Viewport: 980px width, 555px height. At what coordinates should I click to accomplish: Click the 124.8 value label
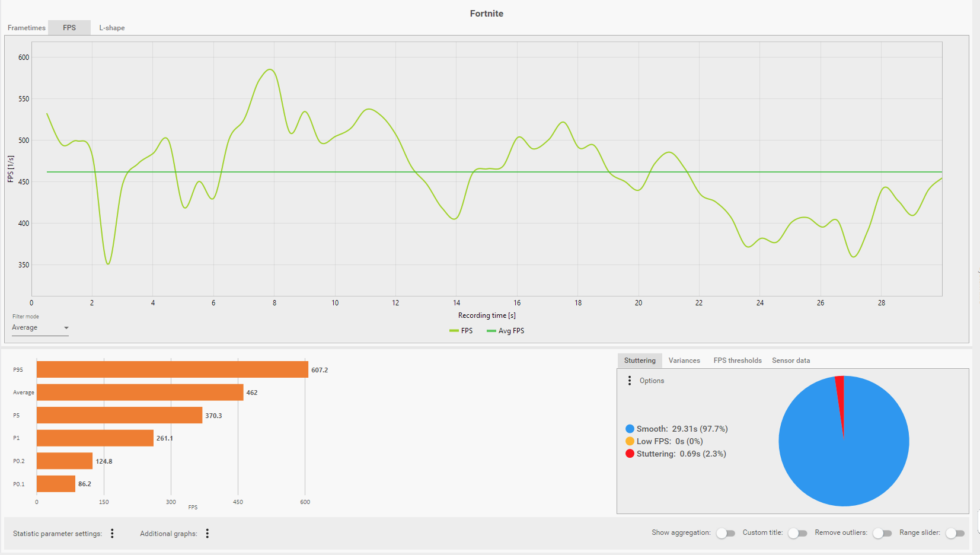[x=104, y=461]
